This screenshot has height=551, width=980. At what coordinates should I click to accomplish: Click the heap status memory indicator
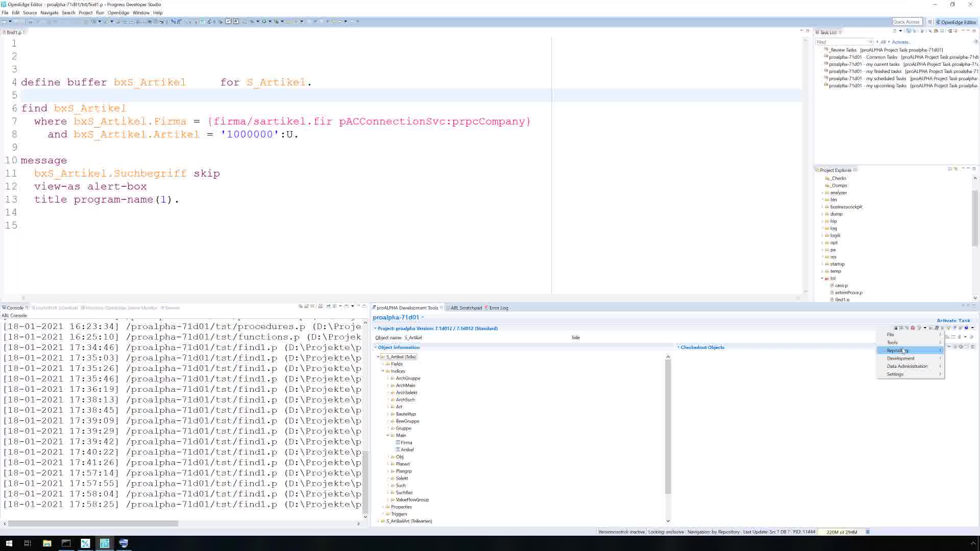coord(842,532)
